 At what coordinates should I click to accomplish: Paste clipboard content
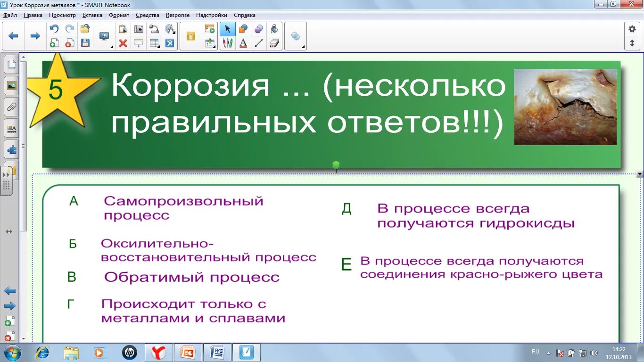tap(123, 29)
